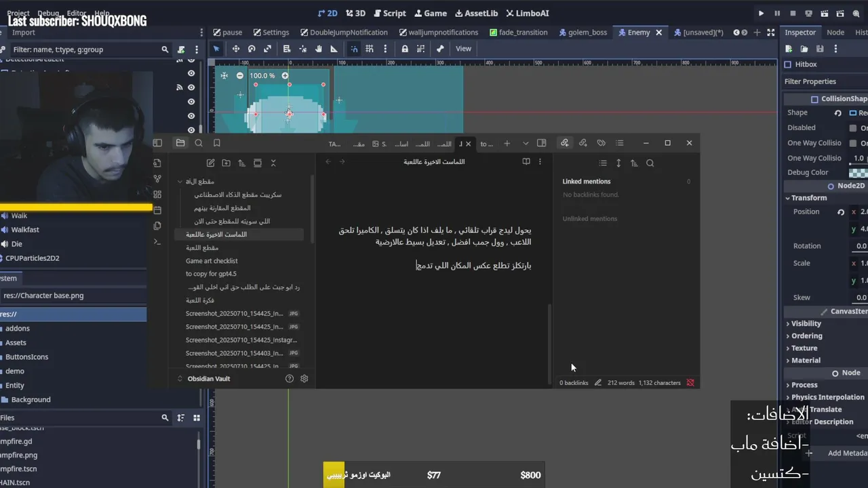
Task: Toggle distraction-free mode in Godot
Action: pos(771,32)
